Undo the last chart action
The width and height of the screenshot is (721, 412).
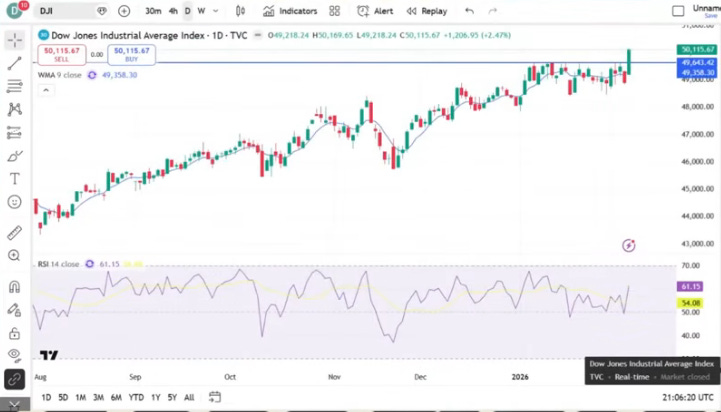point(469,11)
